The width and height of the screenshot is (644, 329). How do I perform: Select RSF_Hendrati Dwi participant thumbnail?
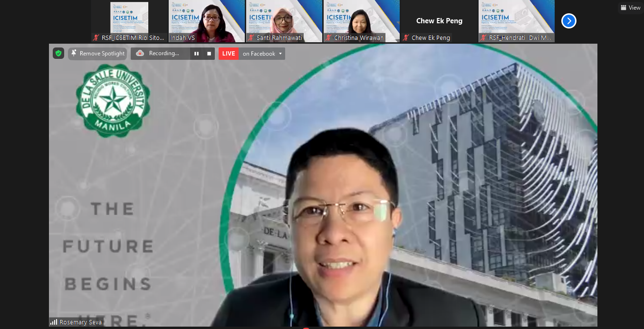pyautogui.click(x=517, y=21)
